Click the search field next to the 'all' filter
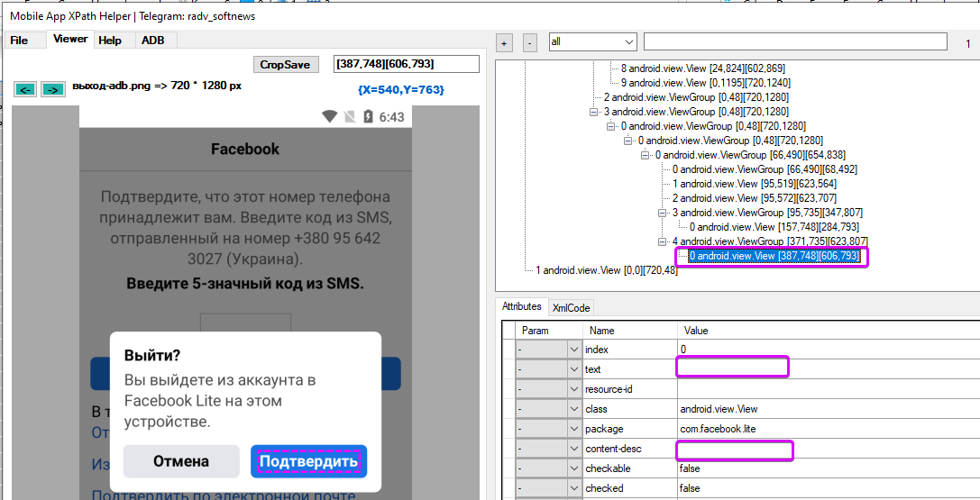 point(795,41)
